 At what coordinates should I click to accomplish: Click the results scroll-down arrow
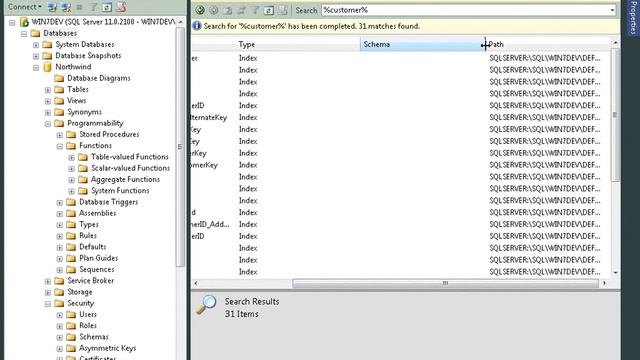(x=615, y=273)
